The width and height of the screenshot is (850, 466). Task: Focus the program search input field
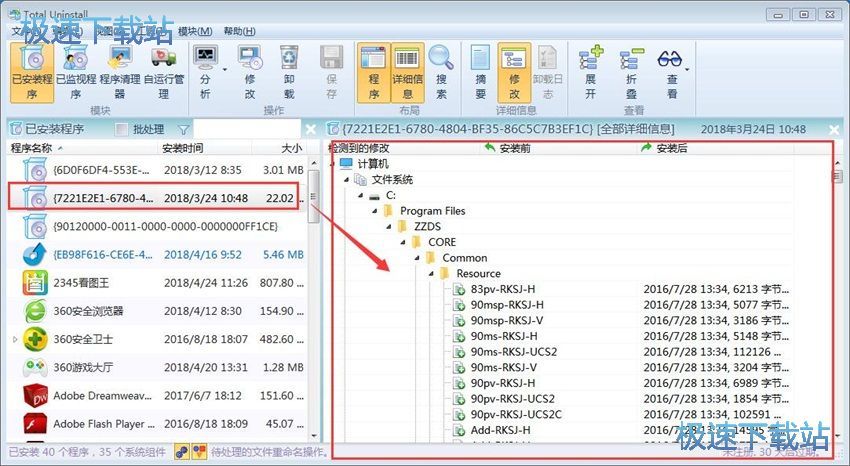(247, 129)
